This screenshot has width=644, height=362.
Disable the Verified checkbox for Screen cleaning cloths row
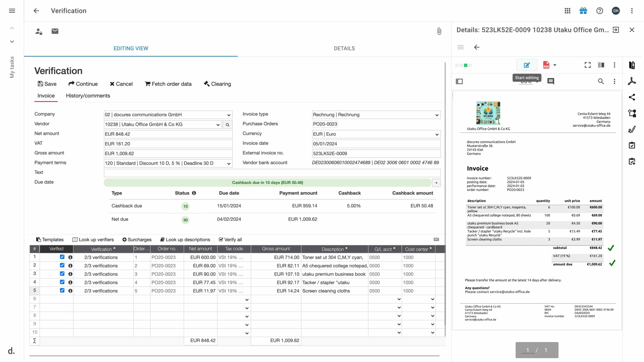tap(62, 291)
